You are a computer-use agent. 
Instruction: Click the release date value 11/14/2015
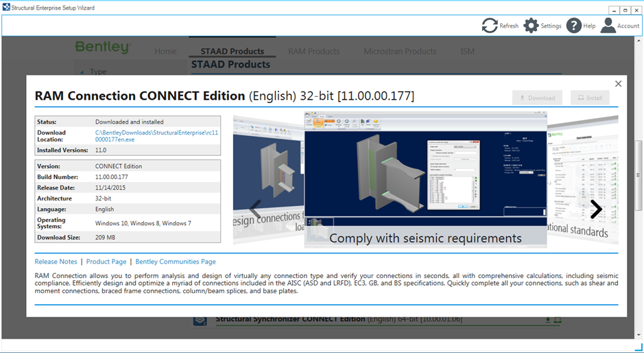coord(110,187)
